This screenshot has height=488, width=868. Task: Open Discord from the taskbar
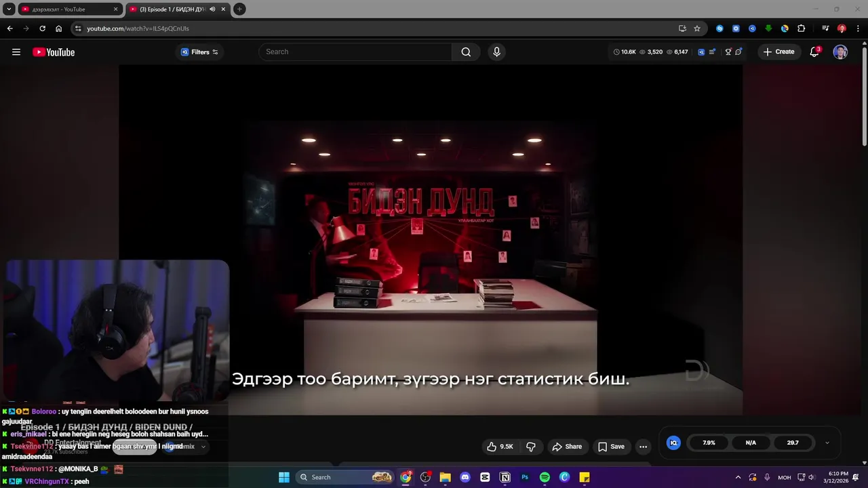click(x=465, y=477)
